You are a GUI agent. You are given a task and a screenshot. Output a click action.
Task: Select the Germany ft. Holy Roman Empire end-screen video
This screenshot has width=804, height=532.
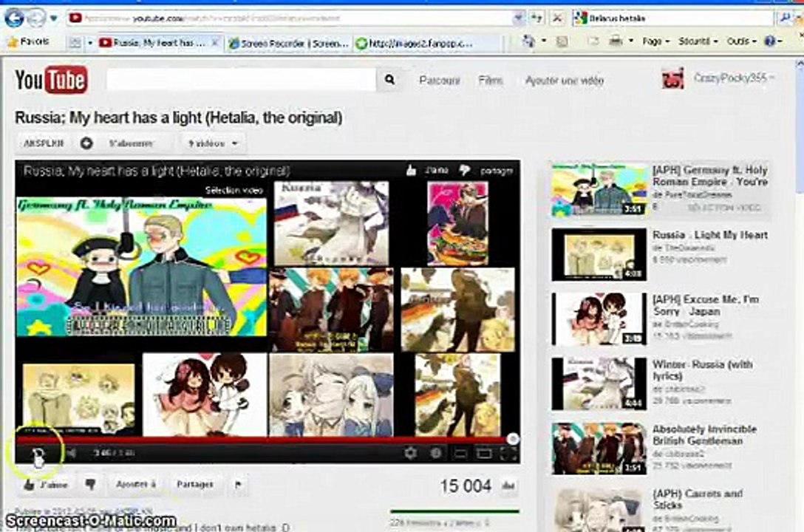pyautogui.click(x=142, y=267)
